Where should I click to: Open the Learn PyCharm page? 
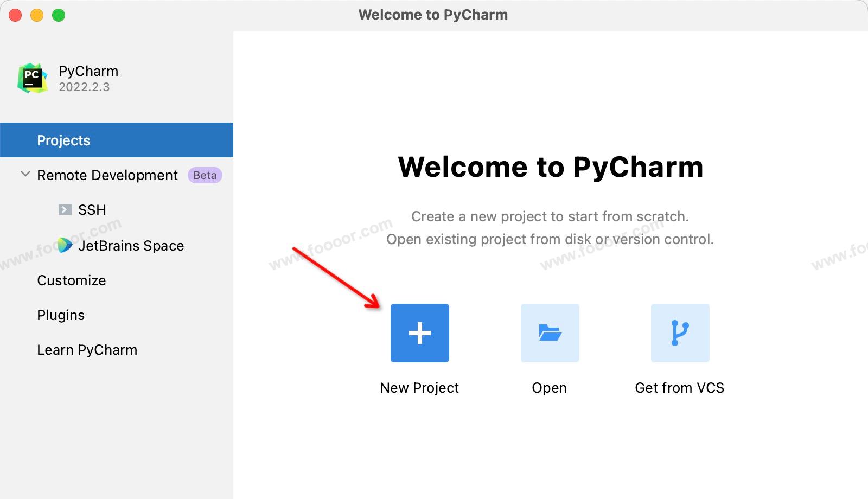coord(87,350)
